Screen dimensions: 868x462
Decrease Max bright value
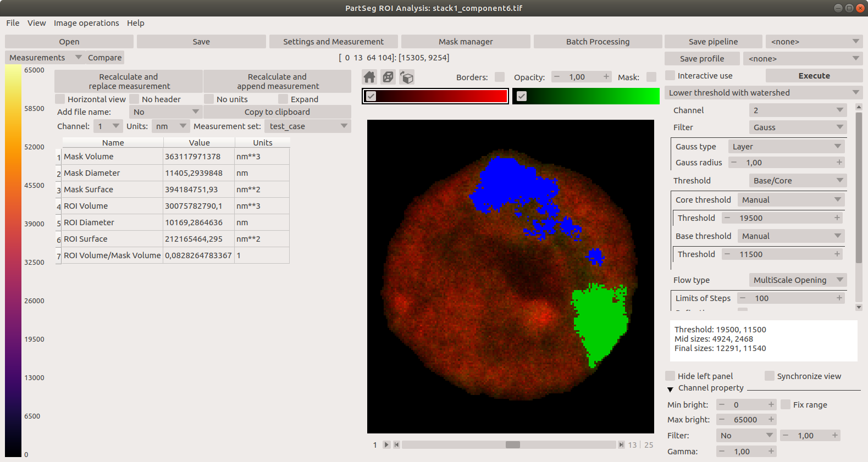coord(722,419)
